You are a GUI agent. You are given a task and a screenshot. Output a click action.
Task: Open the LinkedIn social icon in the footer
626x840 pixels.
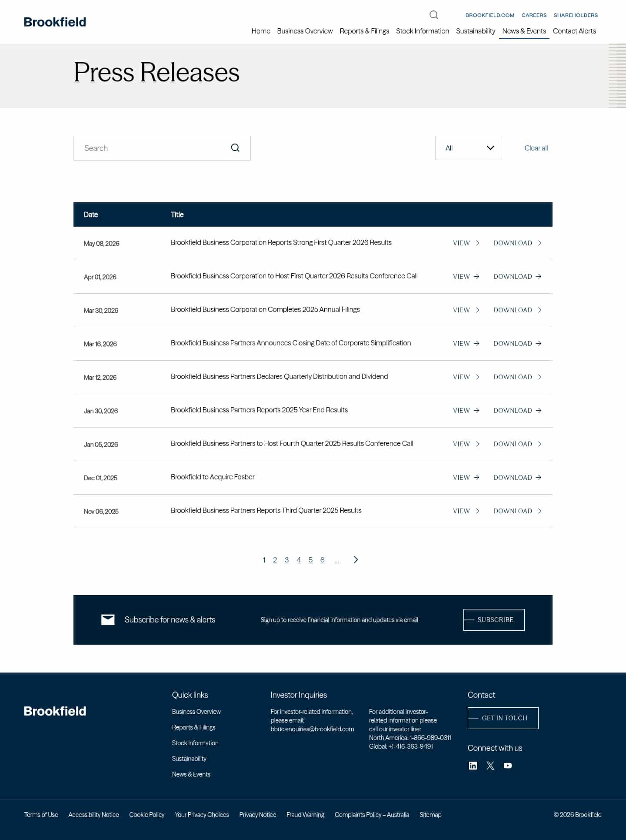[x=473, y=766]
